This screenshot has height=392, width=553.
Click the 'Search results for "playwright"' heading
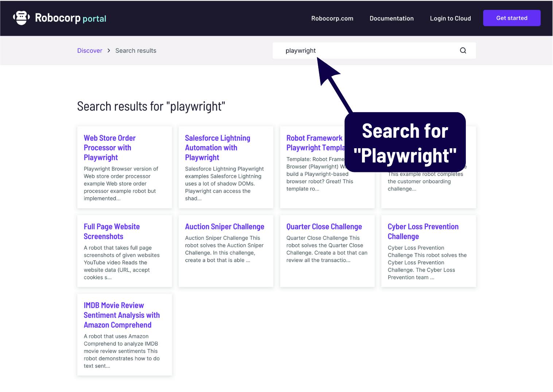point(151,106)
